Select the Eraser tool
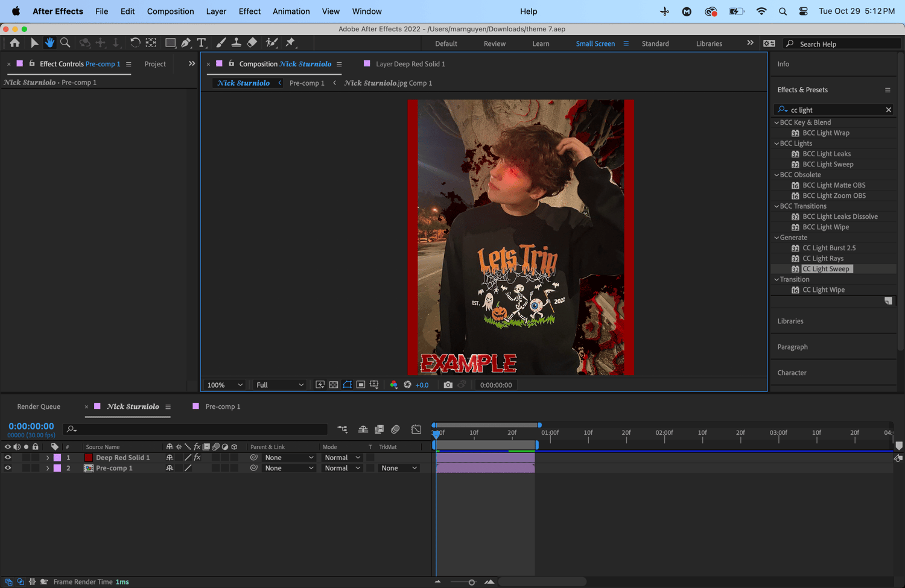The width and height of the screenshot is (905, 588). (x=252, y=43)
